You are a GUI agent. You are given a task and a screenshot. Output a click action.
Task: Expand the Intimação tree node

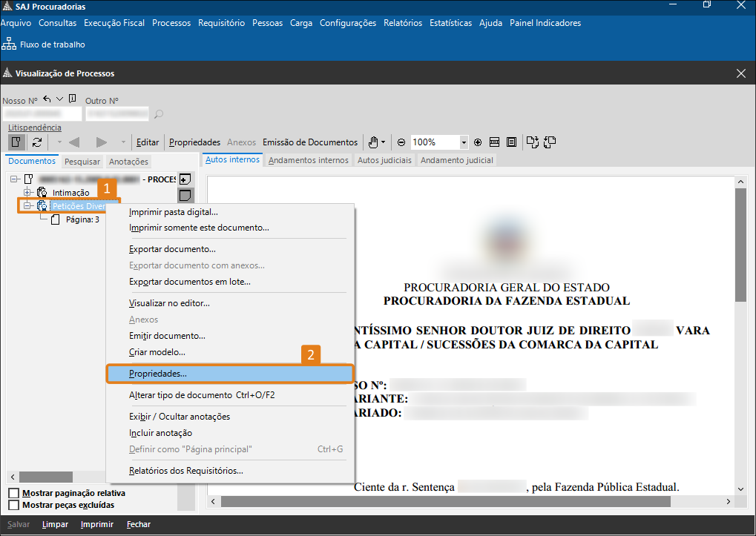point(28,193)
